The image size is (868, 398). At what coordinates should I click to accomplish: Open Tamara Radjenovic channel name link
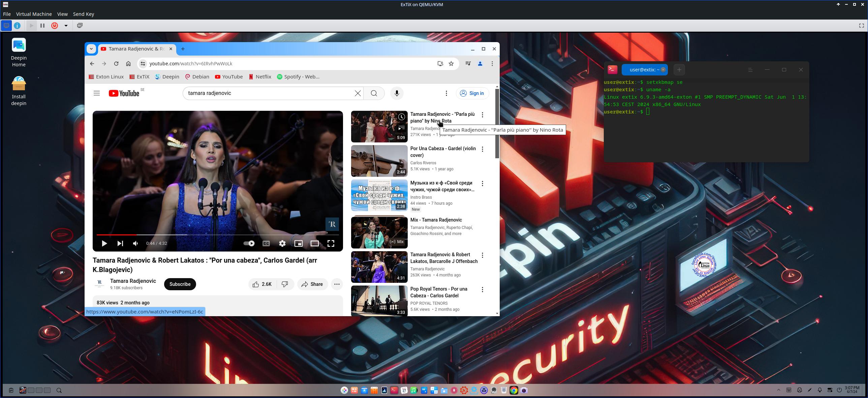click(133, 281)
